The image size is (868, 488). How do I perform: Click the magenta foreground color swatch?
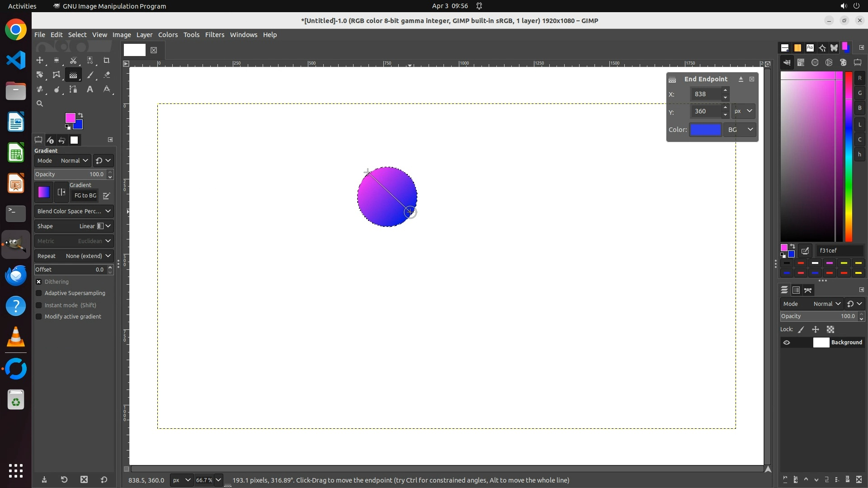tap(70, 117)
